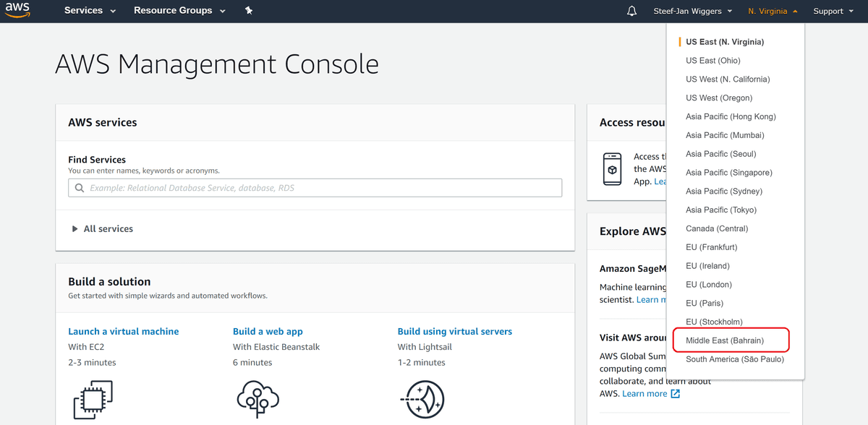Click the AWS Management Console title
The width and height of the screenshot is (868, 425).
pos(217,65)
